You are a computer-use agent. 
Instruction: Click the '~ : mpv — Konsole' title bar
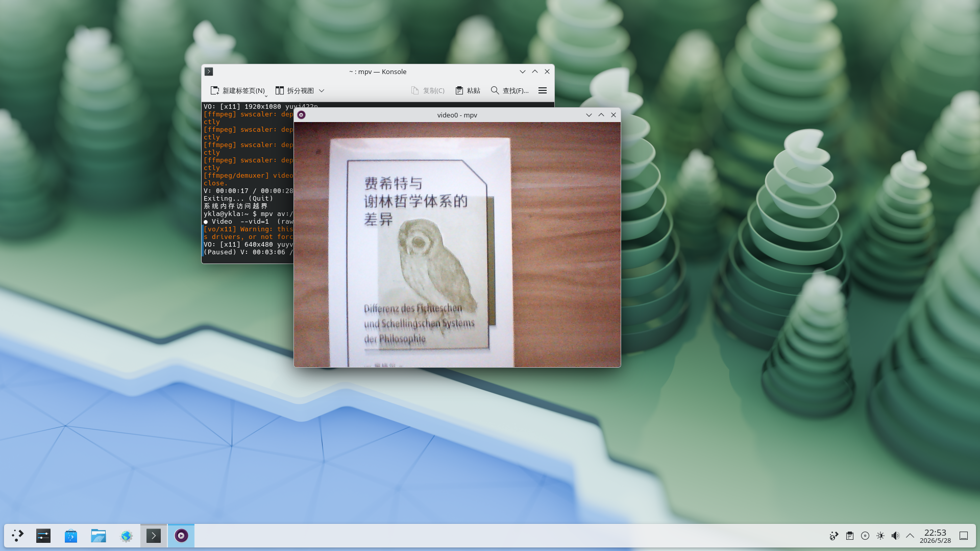[x=378, y=71]
